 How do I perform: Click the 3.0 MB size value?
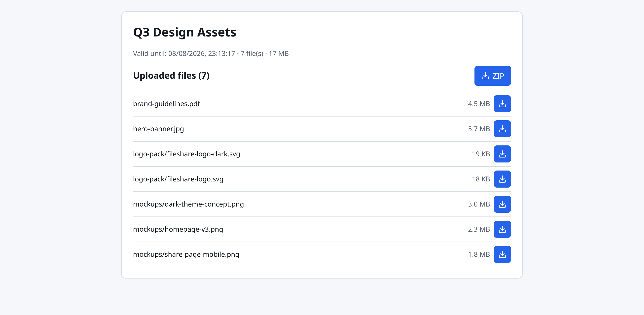point(479,204)
